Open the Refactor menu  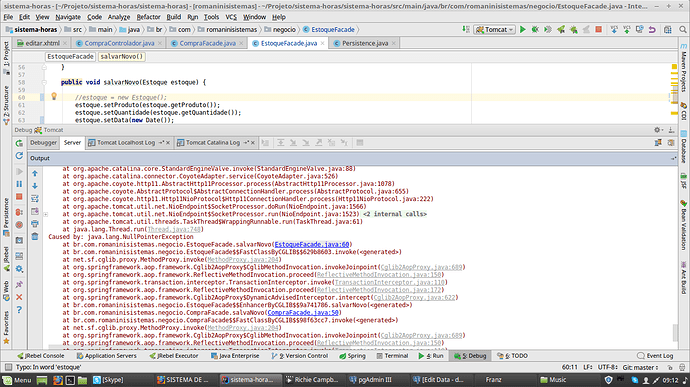pyautogui.click(x=148, y=17)
